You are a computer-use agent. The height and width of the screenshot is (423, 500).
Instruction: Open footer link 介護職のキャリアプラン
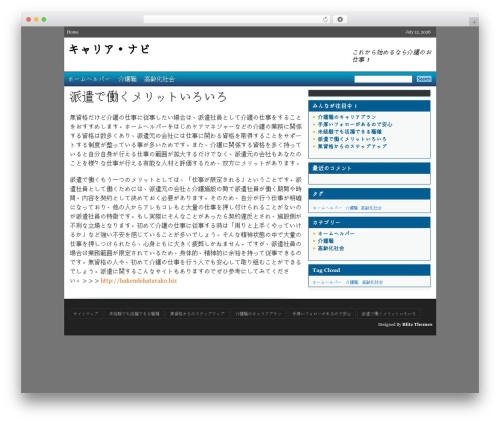click(258, 314)
